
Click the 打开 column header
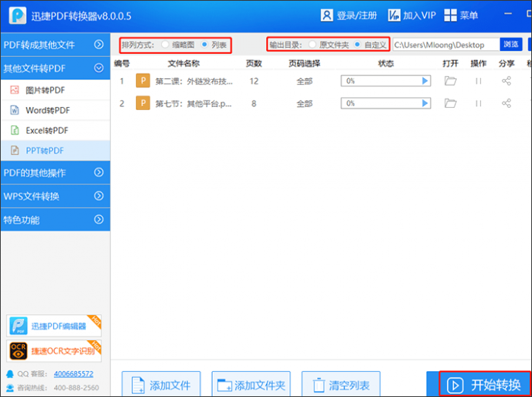451,63
